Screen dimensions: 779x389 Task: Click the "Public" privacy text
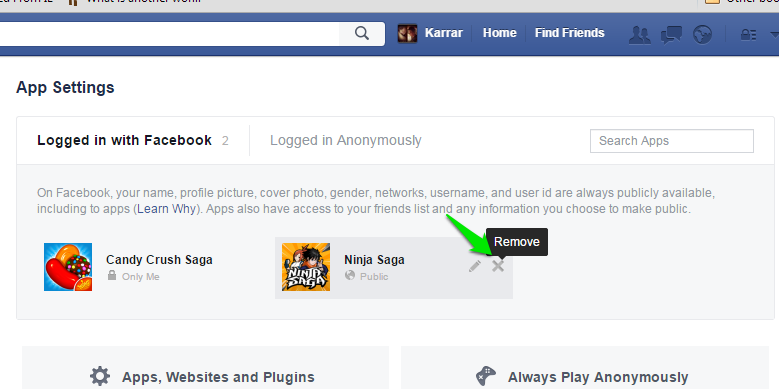tap(374, 277)
